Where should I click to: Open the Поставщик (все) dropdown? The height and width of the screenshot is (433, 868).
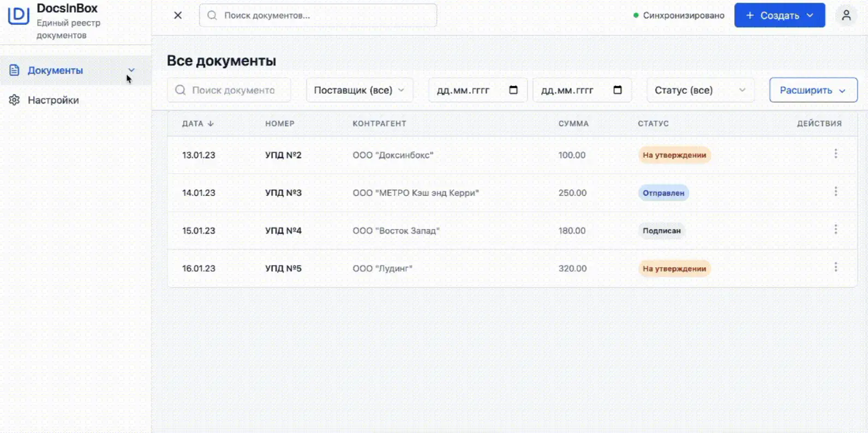click(x=360, y=90)
